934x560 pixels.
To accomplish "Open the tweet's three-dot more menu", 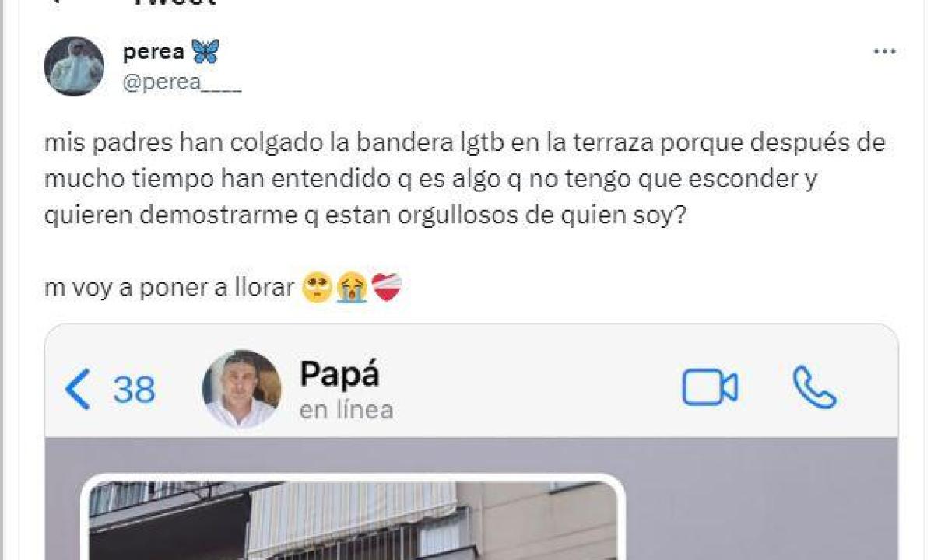I will point(884,52).
